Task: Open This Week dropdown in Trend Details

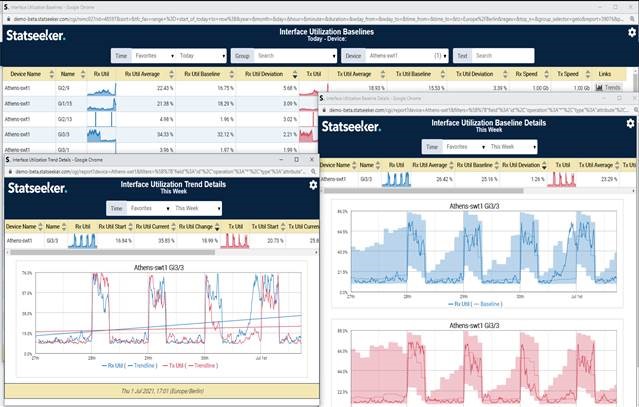Action: tap(196, 208)
